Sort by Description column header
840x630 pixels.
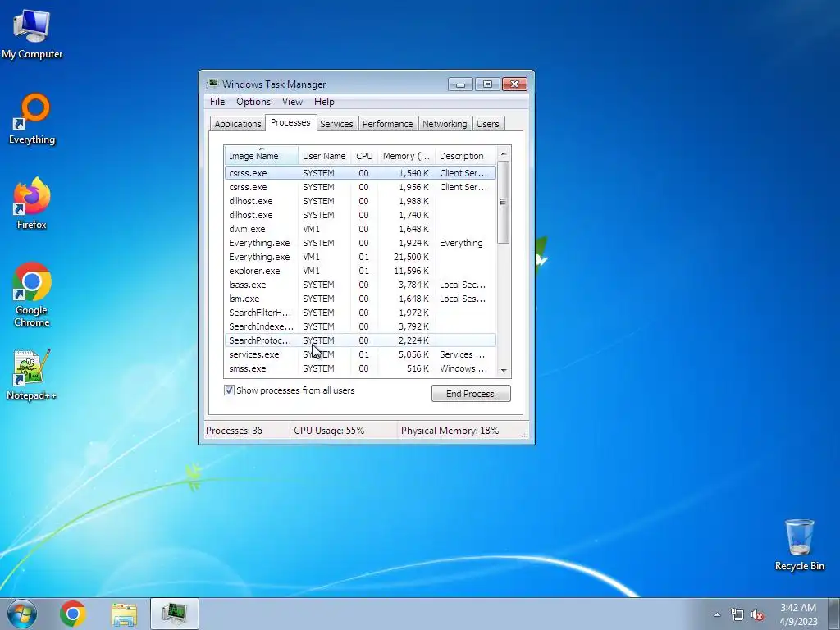[x=466, y=156]
